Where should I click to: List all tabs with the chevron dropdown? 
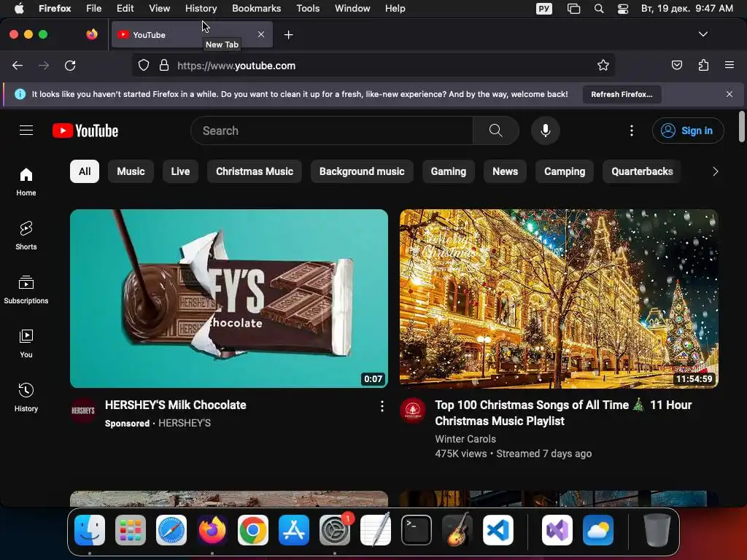[x=703, y=34]
